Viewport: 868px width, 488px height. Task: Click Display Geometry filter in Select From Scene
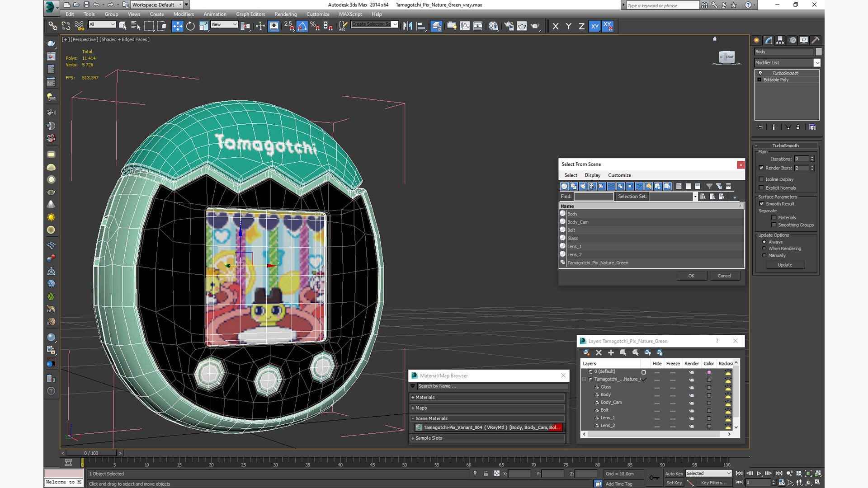[x=564, y=186]
